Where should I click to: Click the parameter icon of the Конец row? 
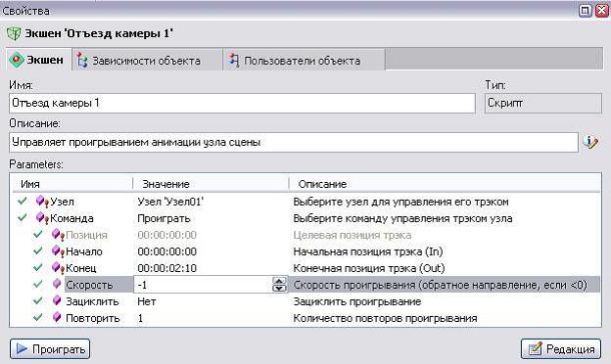pos(58,268)
